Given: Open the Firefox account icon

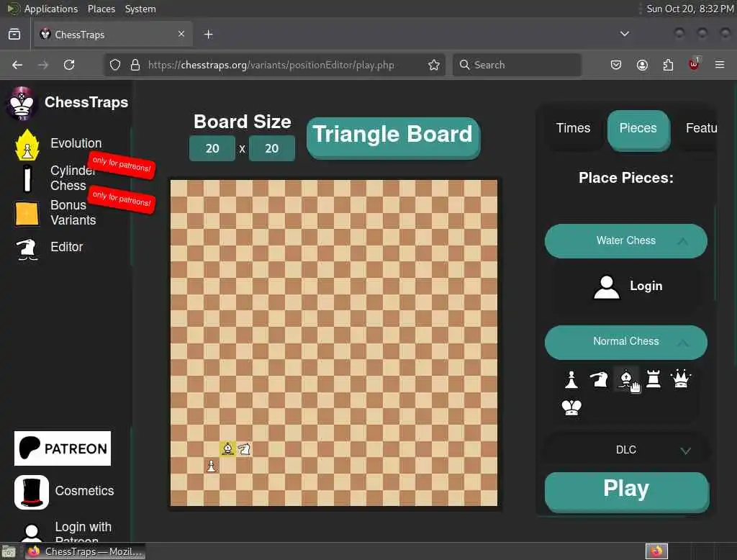Looking at the screenshot, I should (x=642, y=65).
